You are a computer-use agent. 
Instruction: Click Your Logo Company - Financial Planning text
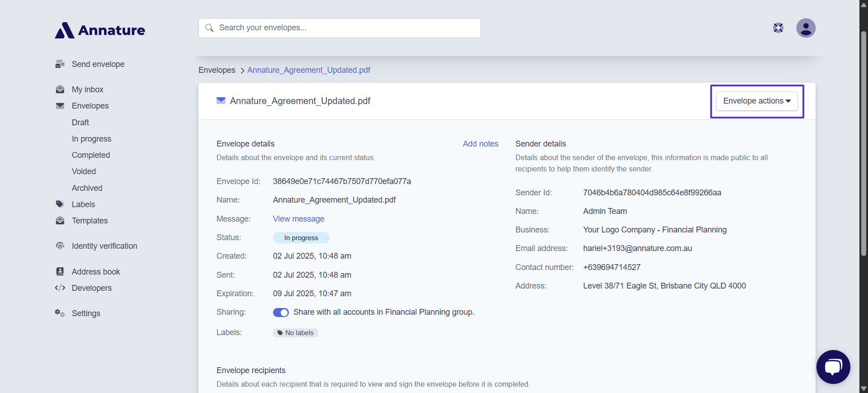[x=655, y=230]
